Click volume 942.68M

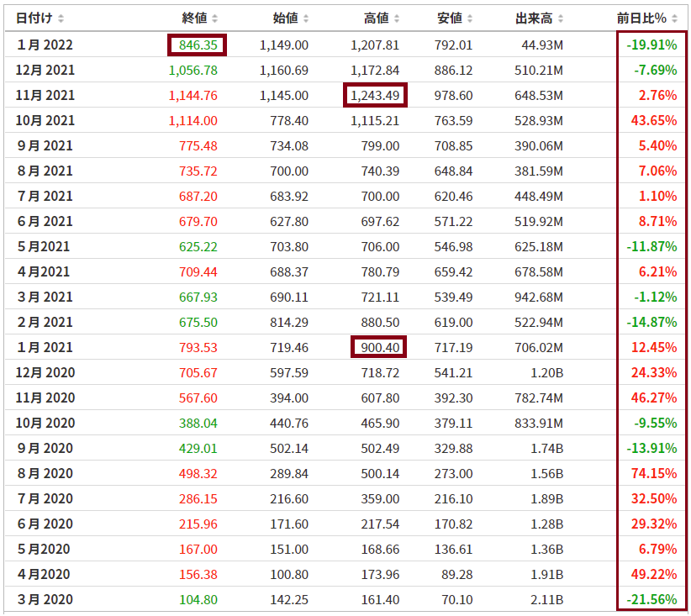click(x=539, y=297)
